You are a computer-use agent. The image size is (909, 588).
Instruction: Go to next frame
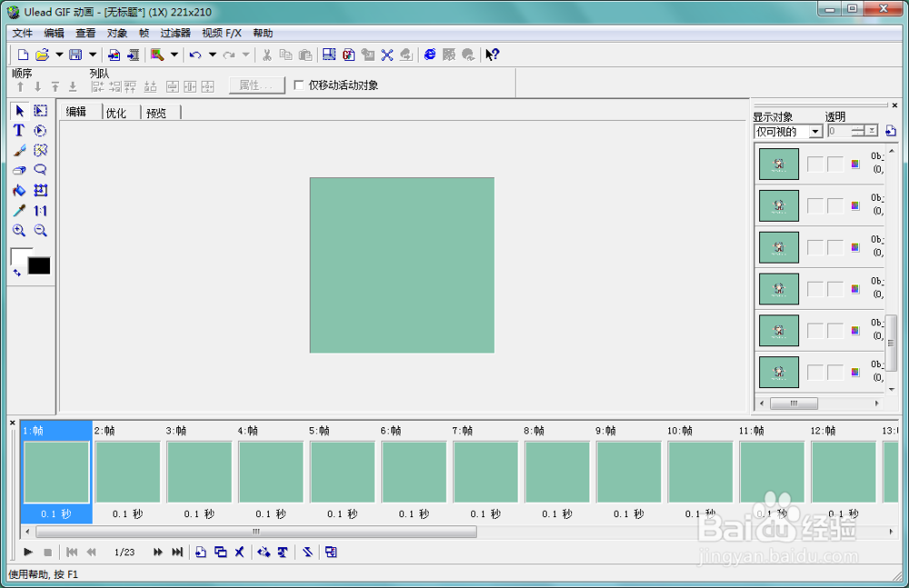pos(157,552)
